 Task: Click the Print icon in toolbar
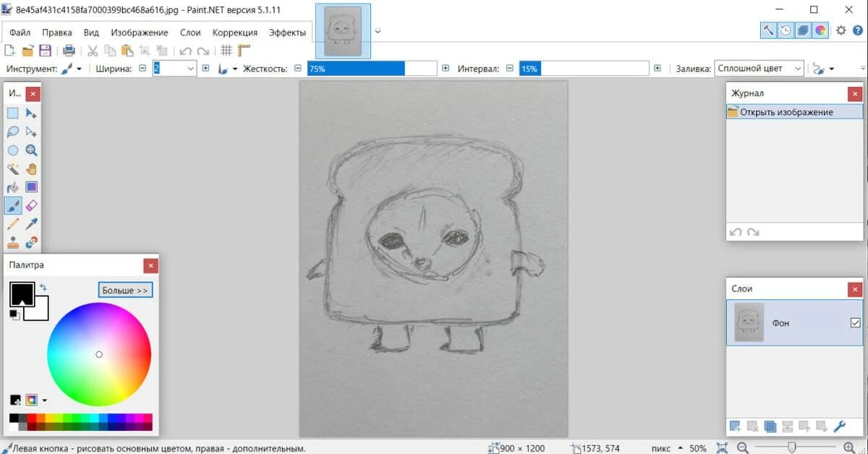click(x=69, y=51)
